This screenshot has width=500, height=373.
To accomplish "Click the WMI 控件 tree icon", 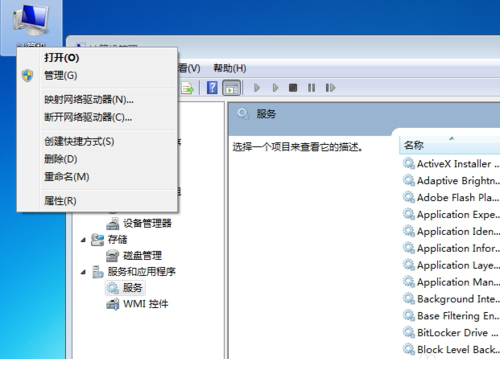I will (113, 304).
